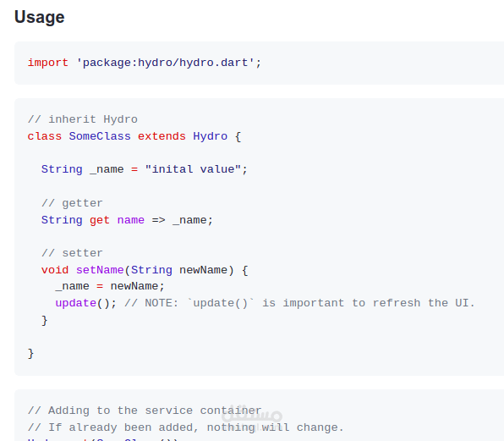Click the '// inherit Hydro' comment
Screen dimensions: 504x441
click(83, 119)
